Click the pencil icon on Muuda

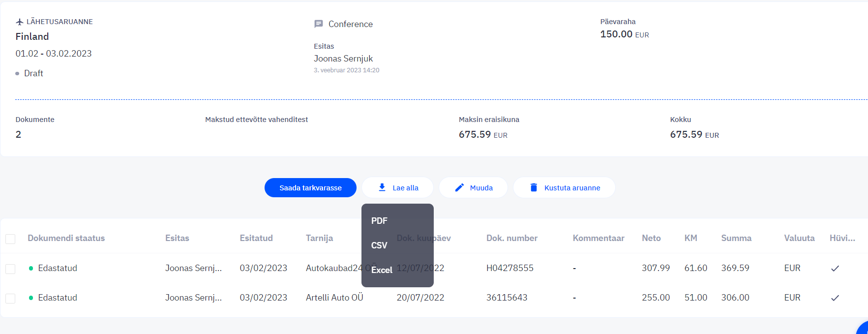coord(459,187)
